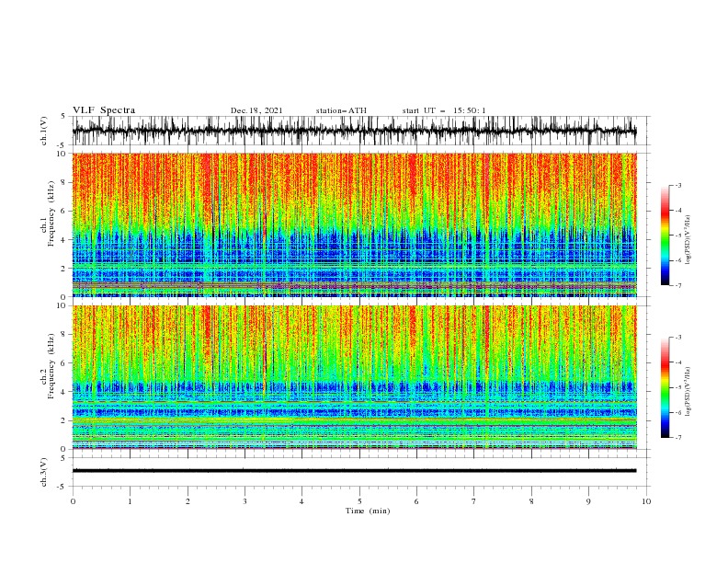Click time axis tick label '5'
Screen dimensions: 728x563
(359, 501)
